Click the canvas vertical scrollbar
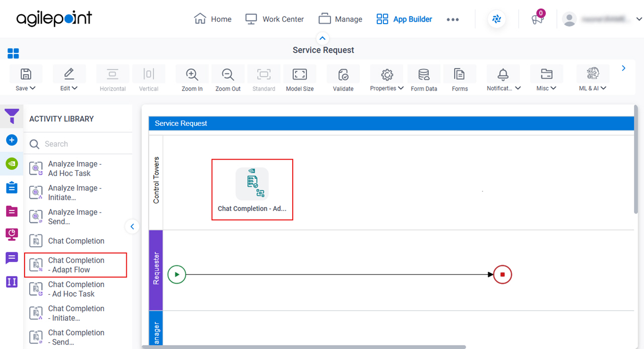Viewport: 644px width, 349px height. coord(636,160)
